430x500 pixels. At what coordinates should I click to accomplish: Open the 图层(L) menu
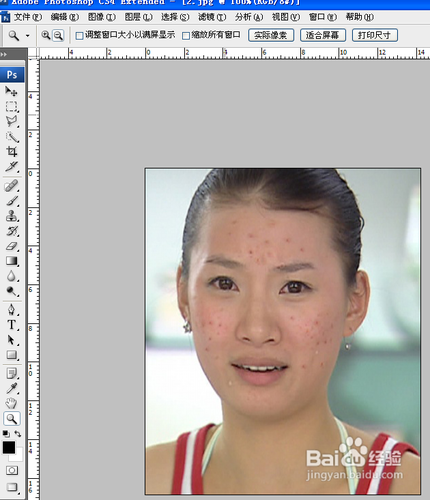(x=138, y=17)
